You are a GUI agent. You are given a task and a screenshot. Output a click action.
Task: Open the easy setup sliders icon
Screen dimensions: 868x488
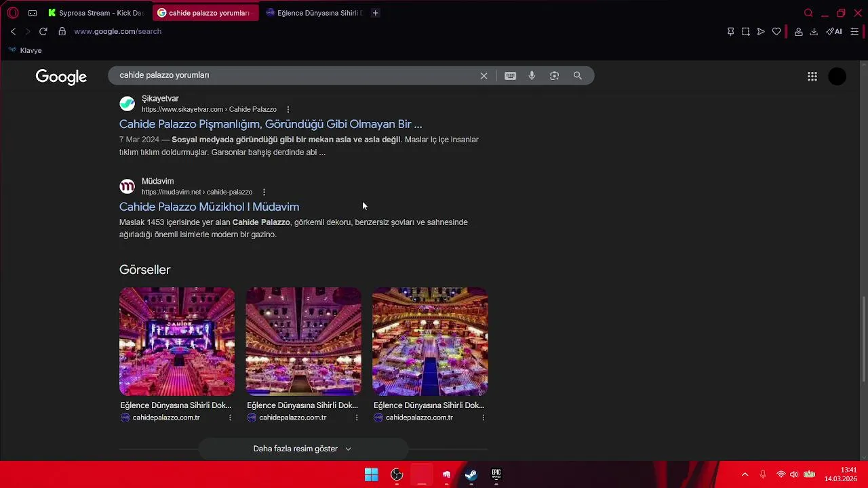[854, 31]
